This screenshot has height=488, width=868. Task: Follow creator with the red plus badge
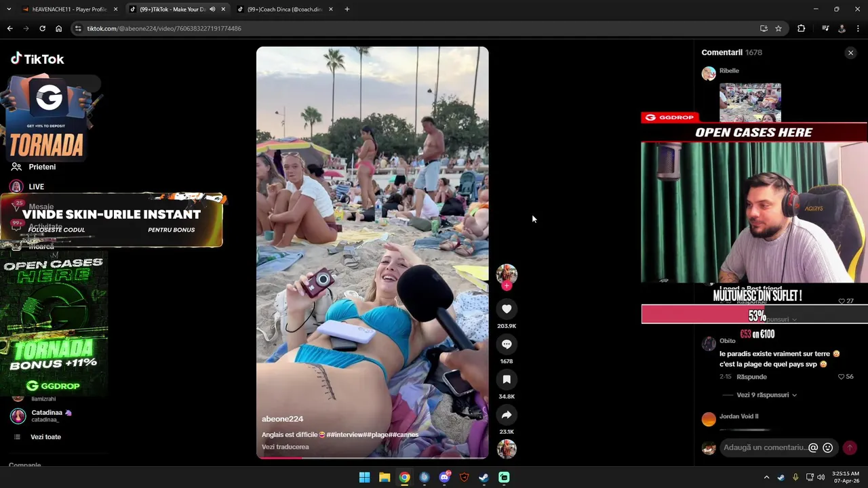507,286
